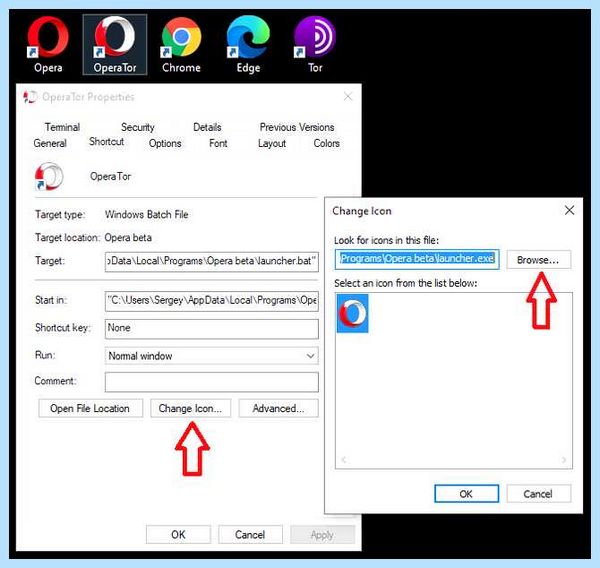Image resolution: width=600 pixels, height=568 pixels.
Task: Select the OperaTor desktop shortcut icon
Action: 115,44
